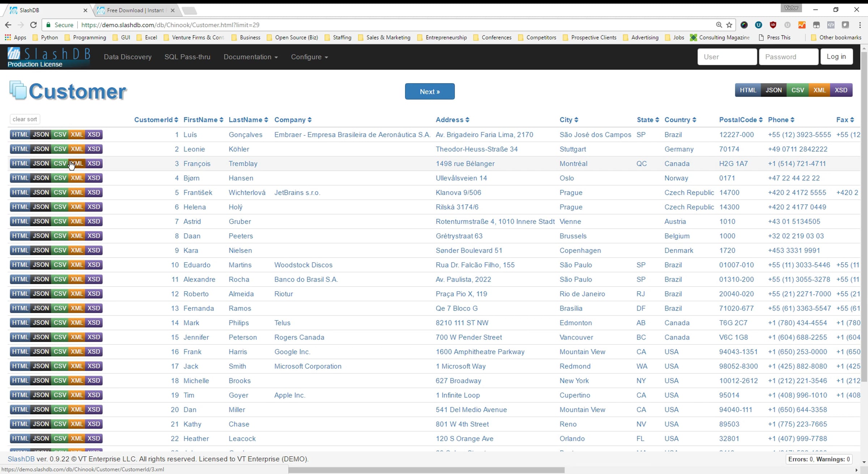Viewport: 868px width, 474px height.
Task: Bookmark this page with the star icon
Action: coord(729,25)
